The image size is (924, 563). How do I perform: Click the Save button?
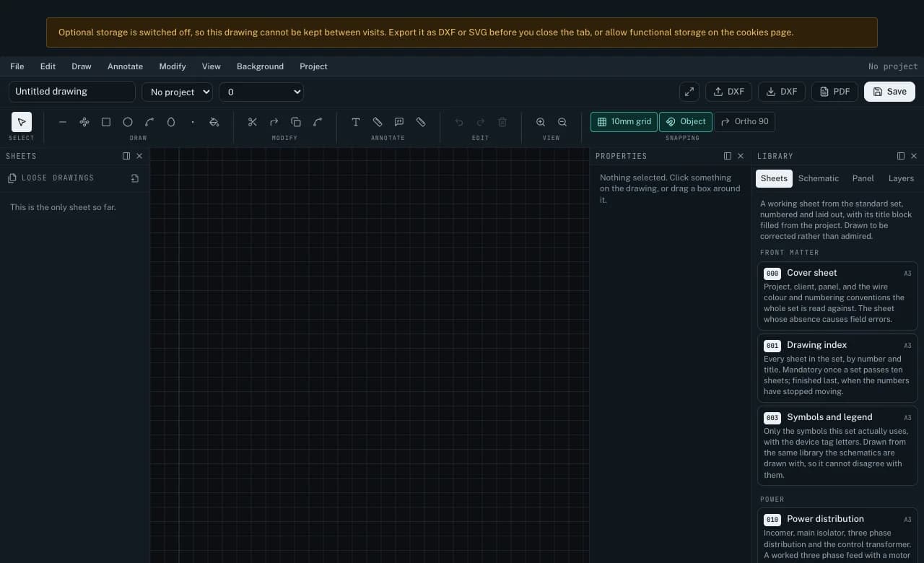click(889, 92)
